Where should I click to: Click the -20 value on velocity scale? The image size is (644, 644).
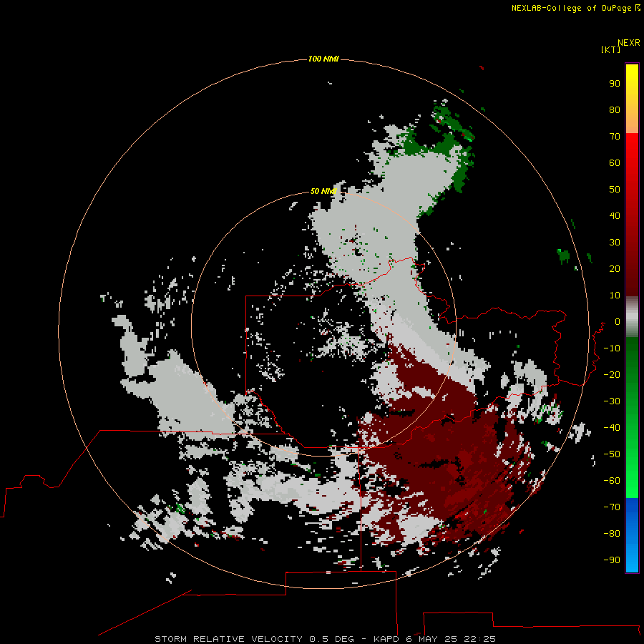pyautogui.click(x=612, y=375)
